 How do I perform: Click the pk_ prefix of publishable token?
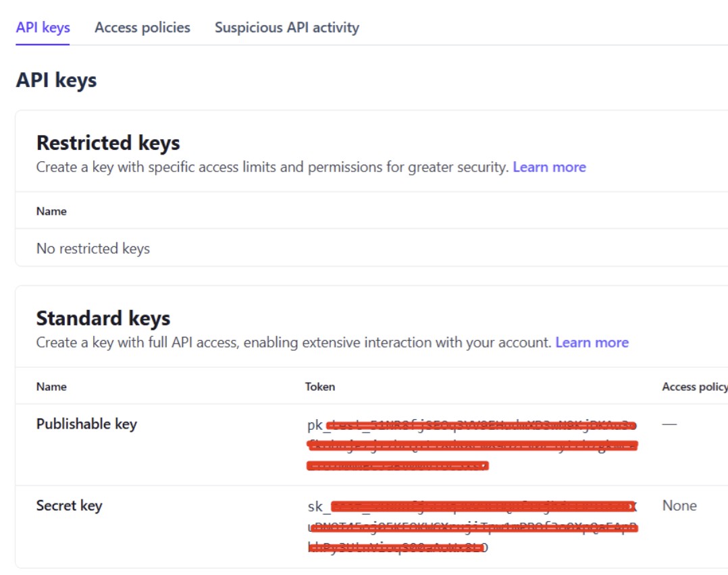click(x=317, y=425)
